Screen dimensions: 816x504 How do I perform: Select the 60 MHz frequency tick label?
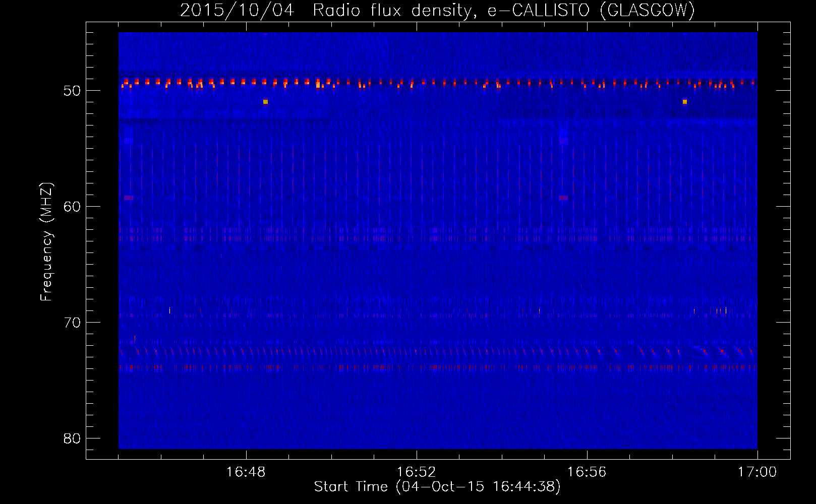pyautogui.click(x=73, y=207)
